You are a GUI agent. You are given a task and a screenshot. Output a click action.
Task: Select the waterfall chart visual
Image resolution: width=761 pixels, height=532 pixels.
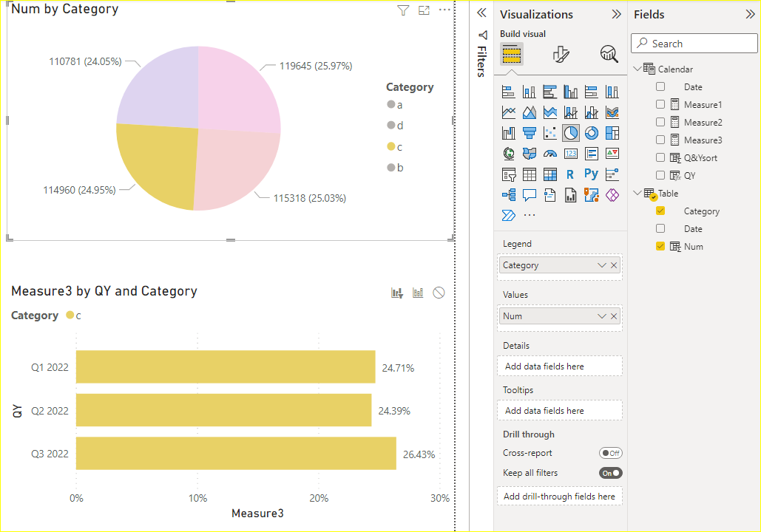[509, 133]
